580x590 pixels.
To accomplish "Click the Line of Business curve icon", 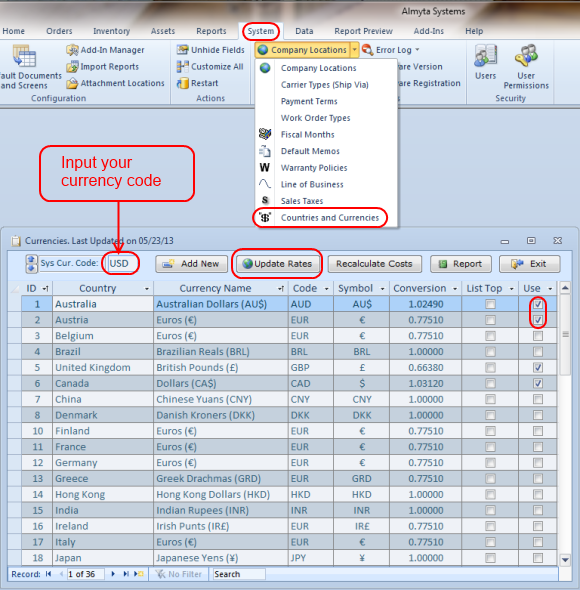I will 265,184.
